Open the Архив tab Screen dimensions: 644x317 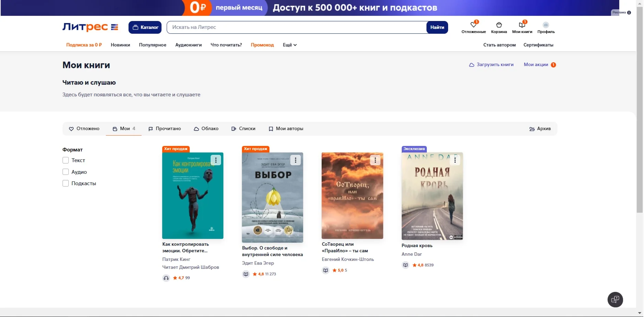(x=540, y=129)
